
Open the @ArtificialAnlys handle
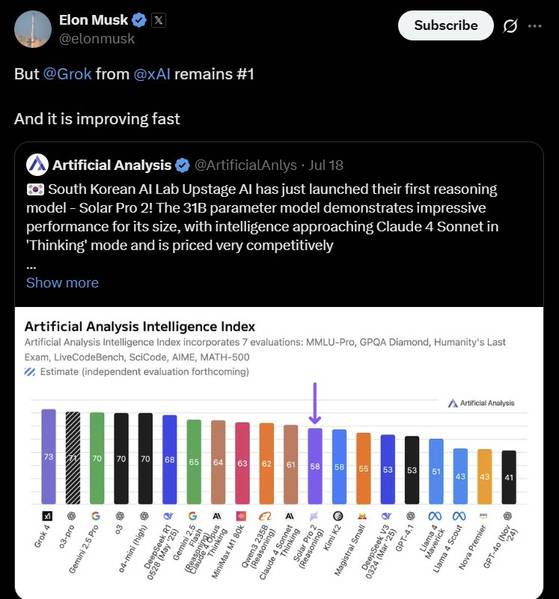click(x=246, y=165)
